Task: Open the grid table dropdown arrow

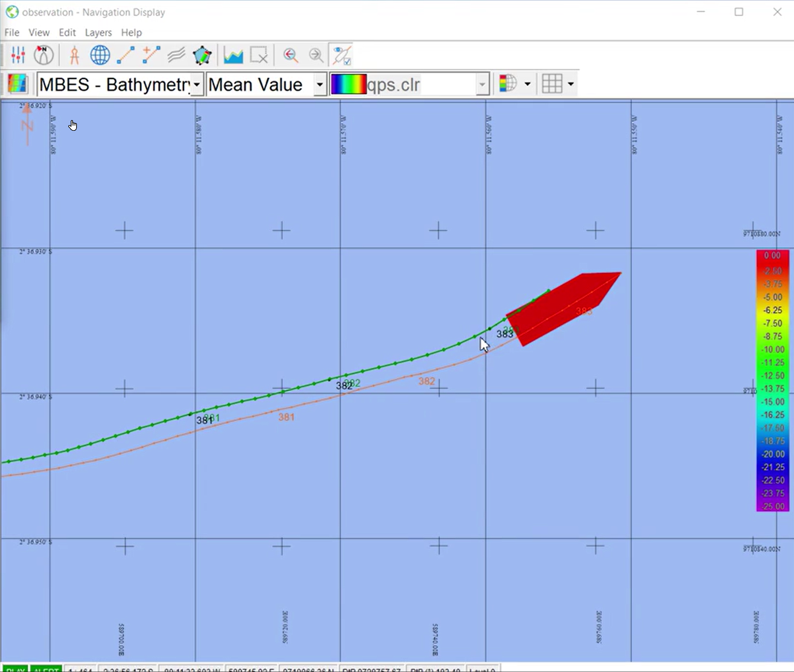Action: click(x=571, y=84)
